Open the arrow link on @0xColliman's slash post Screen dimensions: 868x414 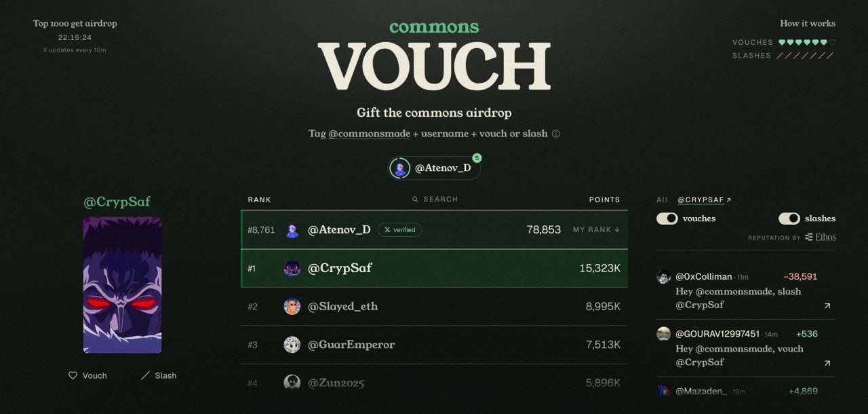coord(827,306)
